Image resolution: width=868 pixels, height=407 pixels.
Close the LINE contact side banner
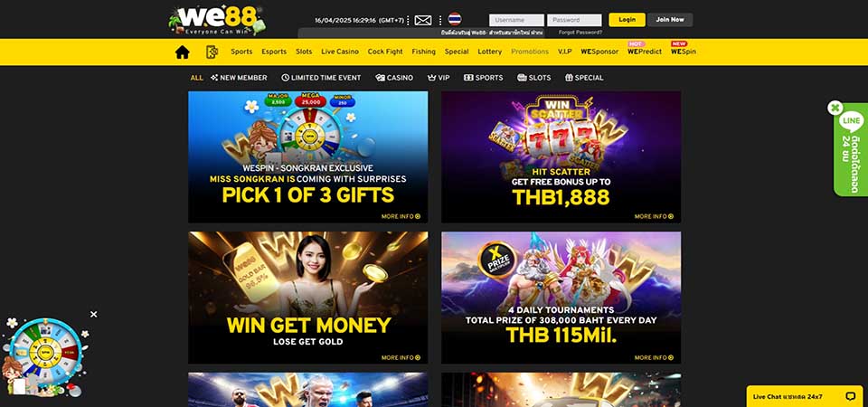835,108
